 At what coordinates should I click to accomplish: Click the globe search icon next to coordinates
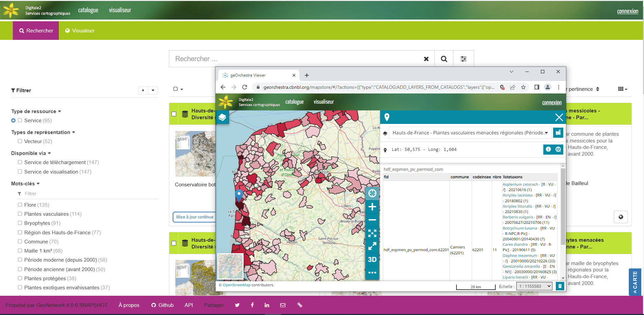point(558,149)
